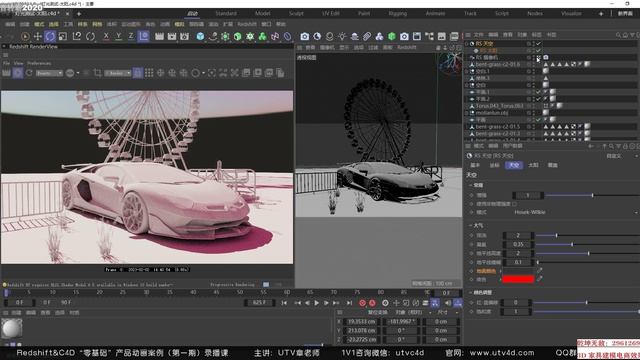
Task: Open the Hosek-Wilkie model dropdown
Action: pyautogui.click(x=576, y=212)
